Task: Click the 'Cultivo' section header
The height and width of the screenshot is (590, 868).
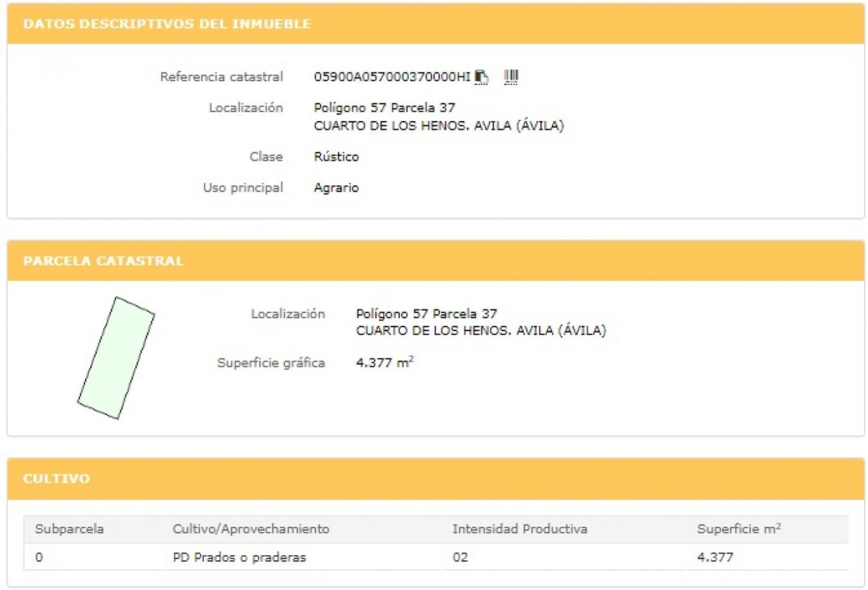Action: pyautogui.click(x=56, y=478)
